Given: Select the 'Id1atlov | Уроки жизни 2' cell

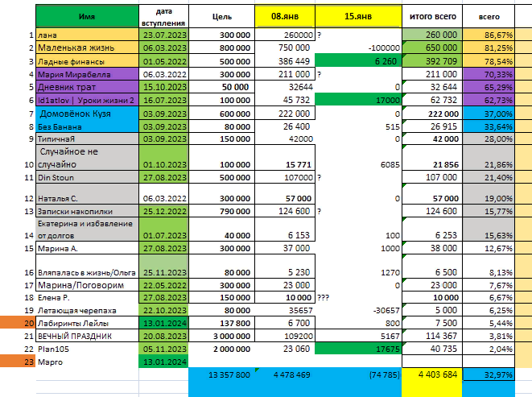Looking at the screenshot, I should (x=87, y=100).
